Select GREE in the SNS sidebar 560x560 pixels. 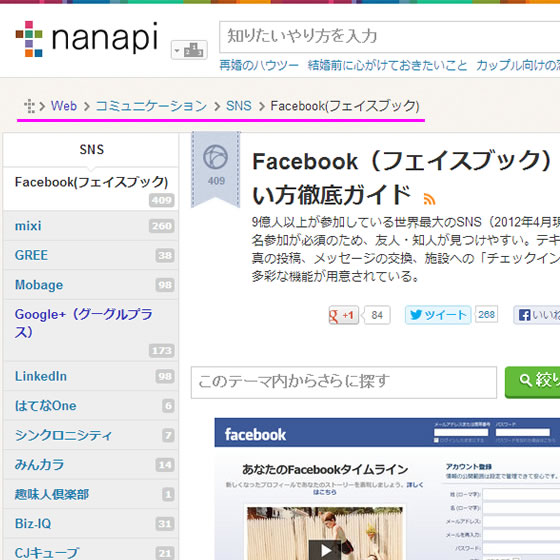90,255
